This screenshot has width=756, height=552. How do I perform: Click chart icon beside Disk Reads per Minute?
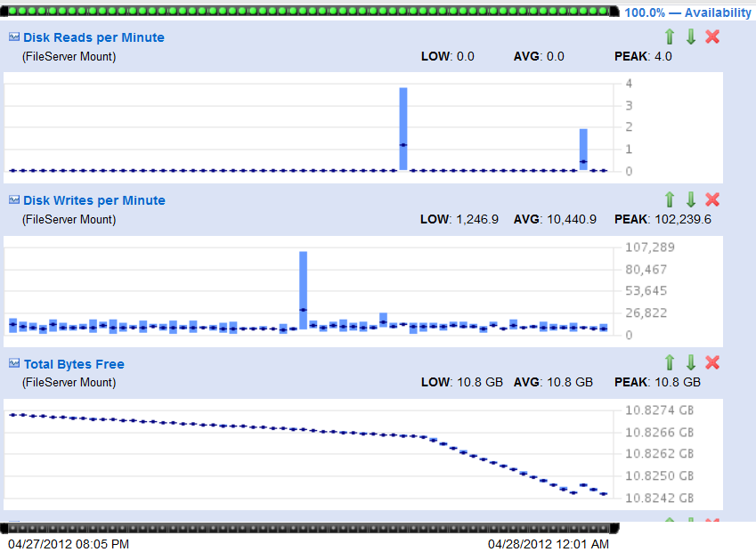pyautogui.click(x=14, y=37)
